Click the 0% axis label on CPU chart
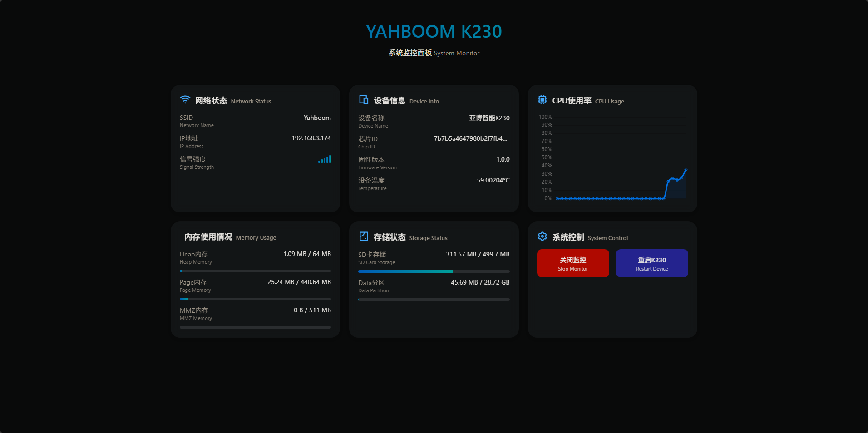This screenshot has width=868, height=433. 548,198
